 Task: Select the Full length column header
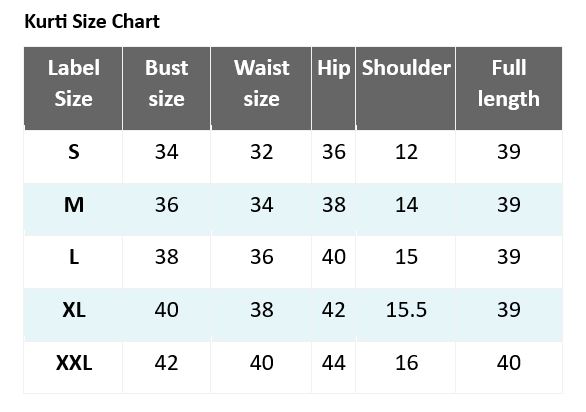pos(509,88)
